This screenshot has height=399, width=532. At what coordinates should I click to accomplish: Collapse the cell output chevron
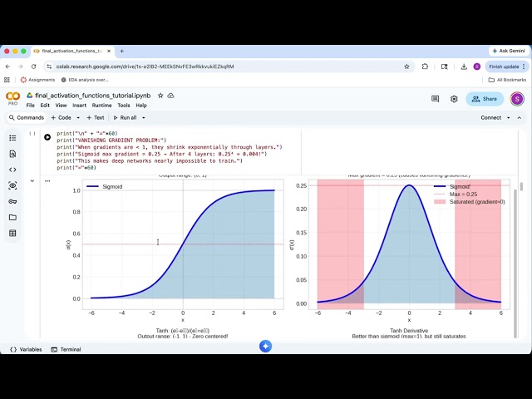(x=32, y=181)
